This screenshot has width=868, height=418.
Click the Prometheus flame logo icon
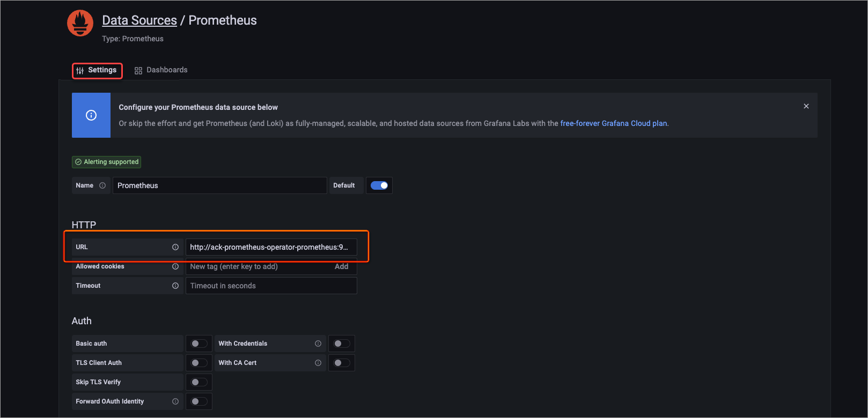tap(80, 23)
